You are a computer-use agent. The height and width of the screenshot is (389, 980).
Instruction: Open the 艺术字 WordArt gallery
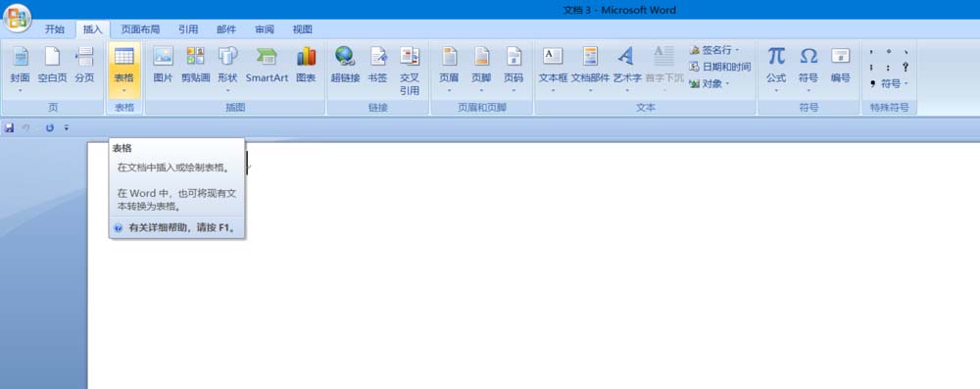click(627, 69)
